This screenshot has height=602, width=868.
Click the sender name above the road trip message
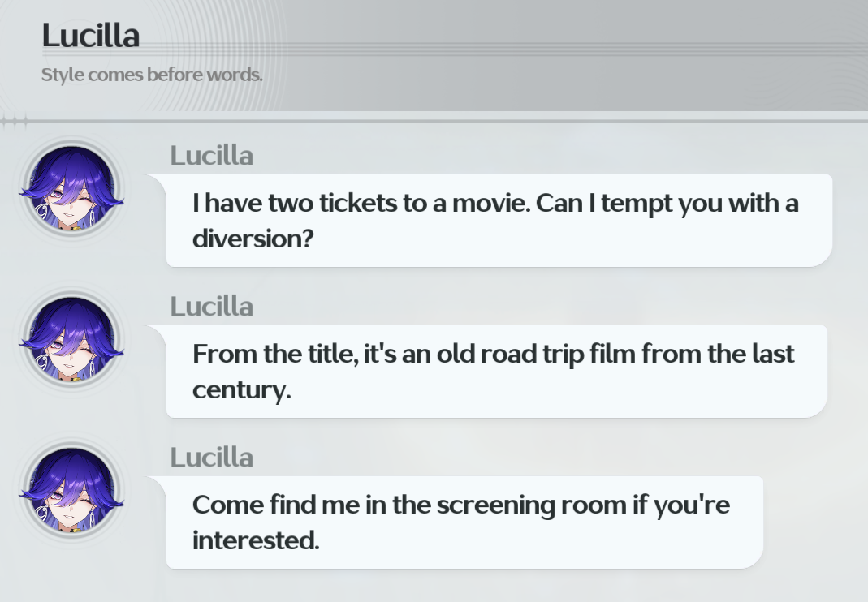click(x=211, y=306)
